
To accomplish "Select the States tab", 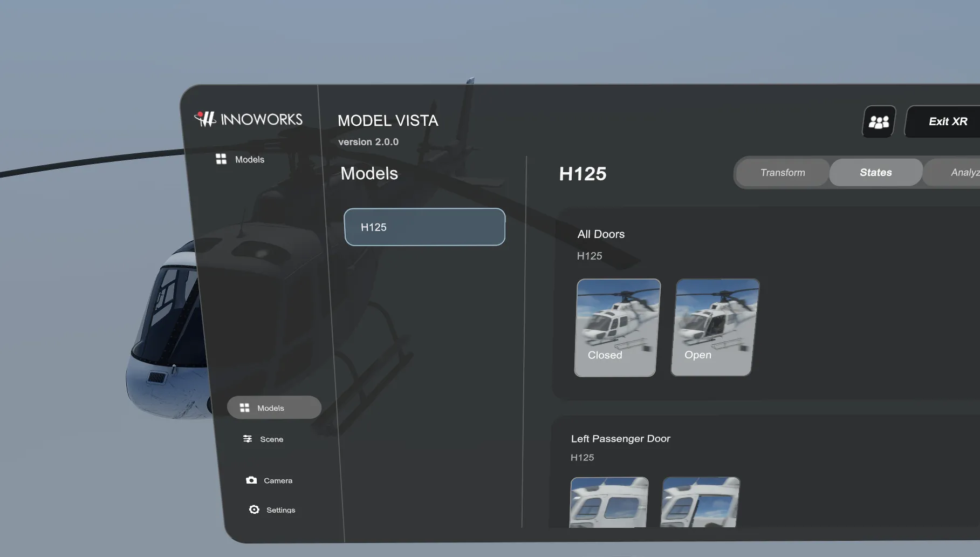I will point(876,173).
